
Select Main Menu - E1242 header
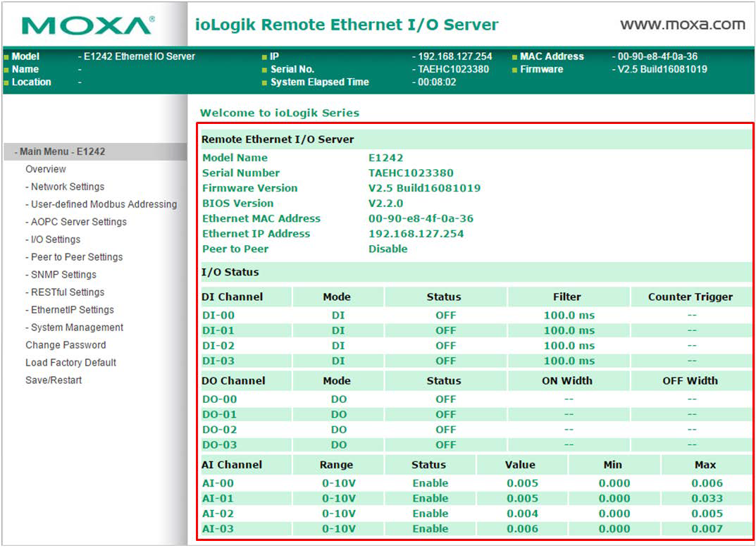point(95,151)
